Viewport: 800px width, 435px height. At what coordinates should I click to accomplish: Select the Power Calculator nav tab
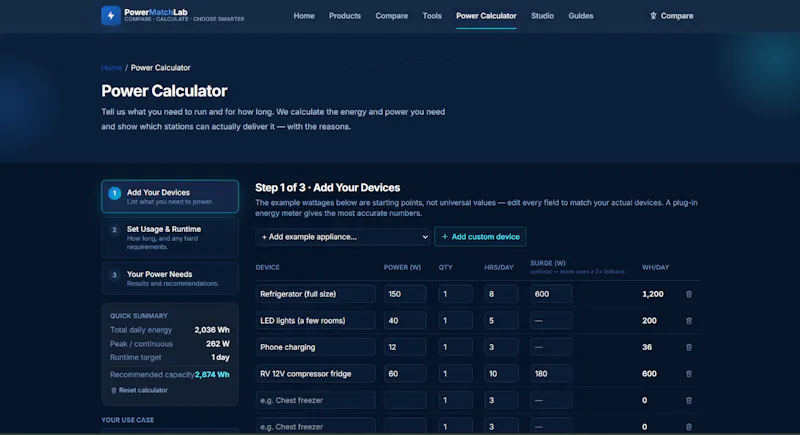486,16
